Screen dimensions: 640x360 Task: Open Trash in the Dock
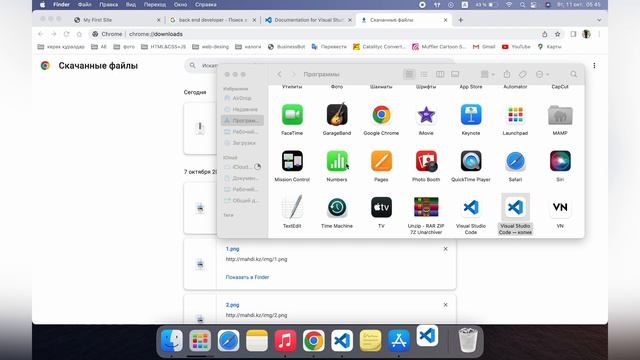pyautogui.click(x=468, y=340)
